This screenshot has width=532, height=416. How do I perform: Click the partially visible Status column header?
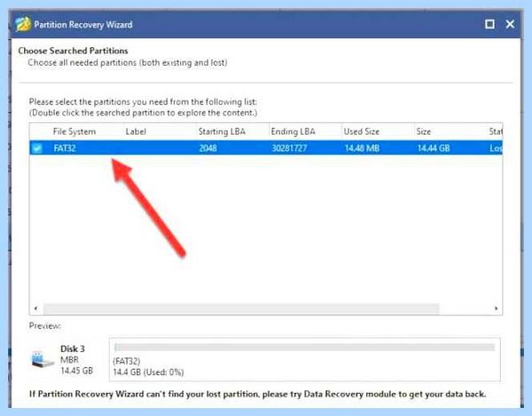496,131
